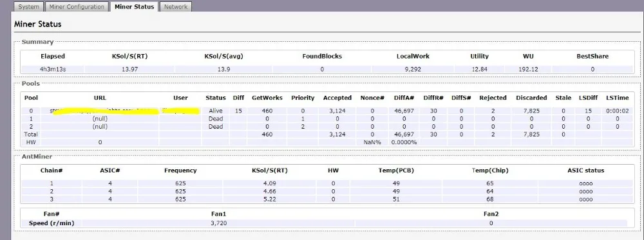
Task: Click chain 3 chip temperature 68
Action: pyautogui.click(x=489, y=199)
